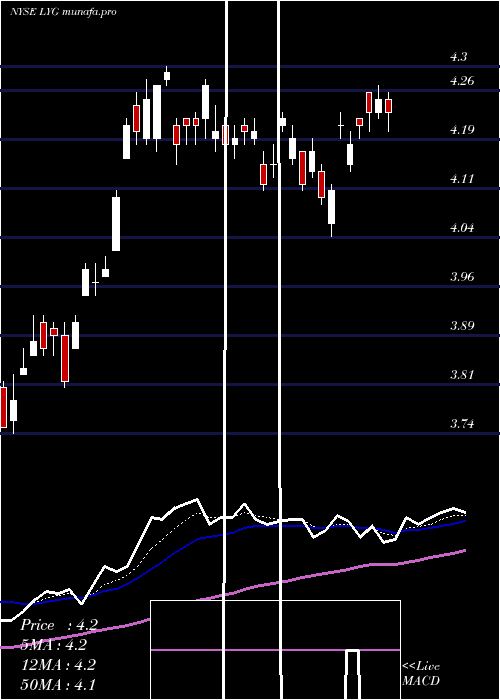Viewport: 500px width, 700px height.
Task: Click the 5MA : 4.2 legend text
Action: click(54, 645)
